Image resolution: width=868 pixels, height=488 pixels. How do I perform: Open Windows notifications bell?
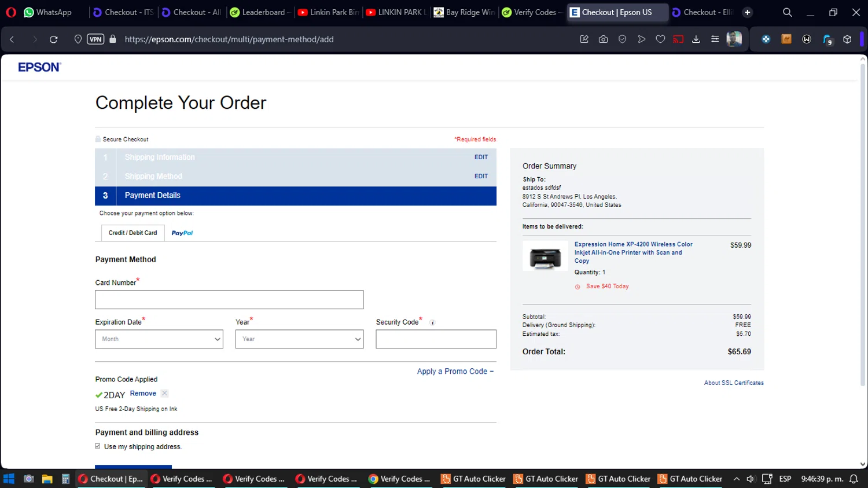[854, 479]
